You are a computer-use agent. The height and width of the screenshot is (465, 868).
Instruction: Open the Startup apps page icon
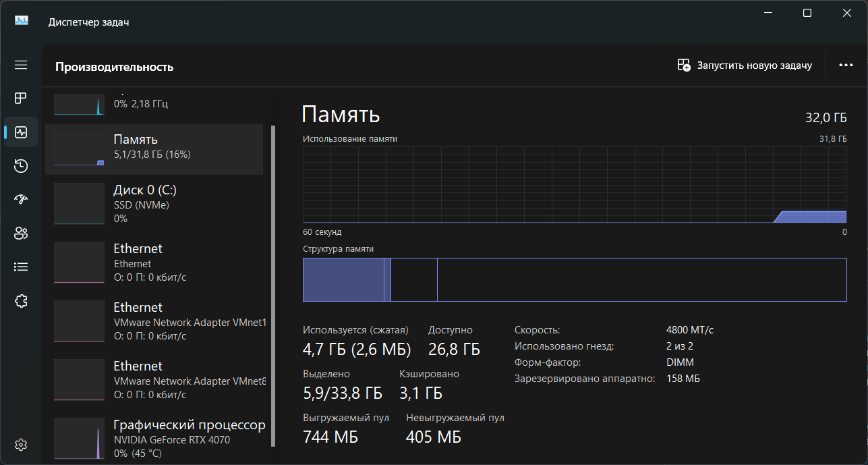click(x=21, y=199)
